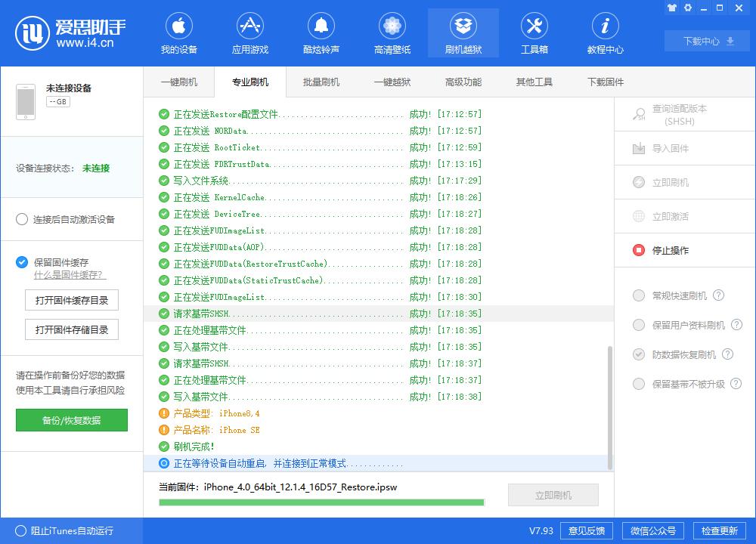Viewport: 756px width, 544px height.
Task: Select the 防数据恢复刷机 flashing mode
Action: pyautogui.click(x=639, y=354)
